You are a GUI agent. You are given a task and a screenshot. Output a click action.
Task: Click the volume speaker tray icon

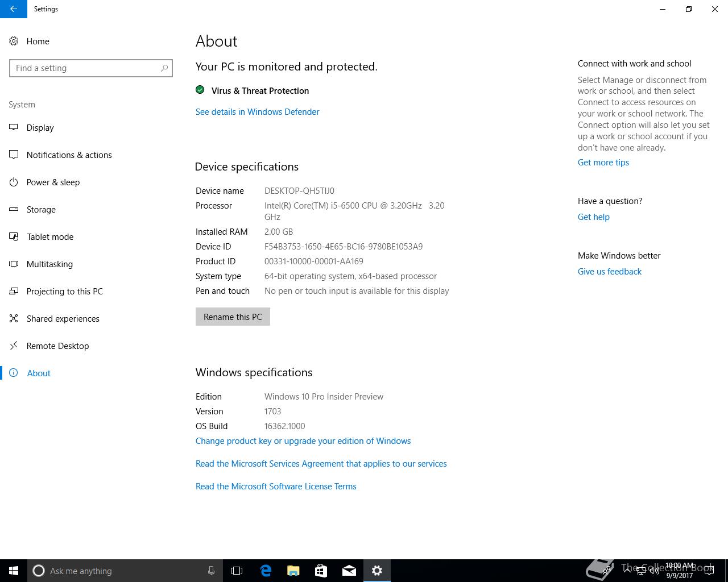(655, 571)
